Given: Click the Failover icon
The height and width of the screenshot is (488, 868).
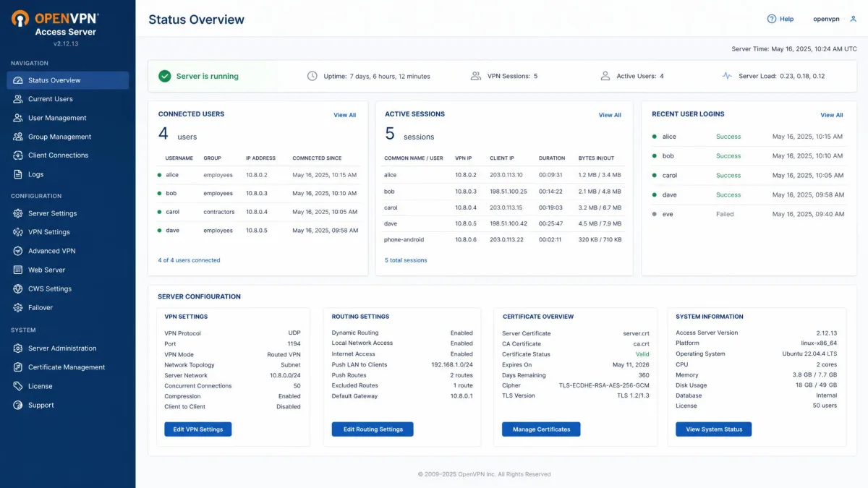Looking at the screenshot, I should click(18, 307).
